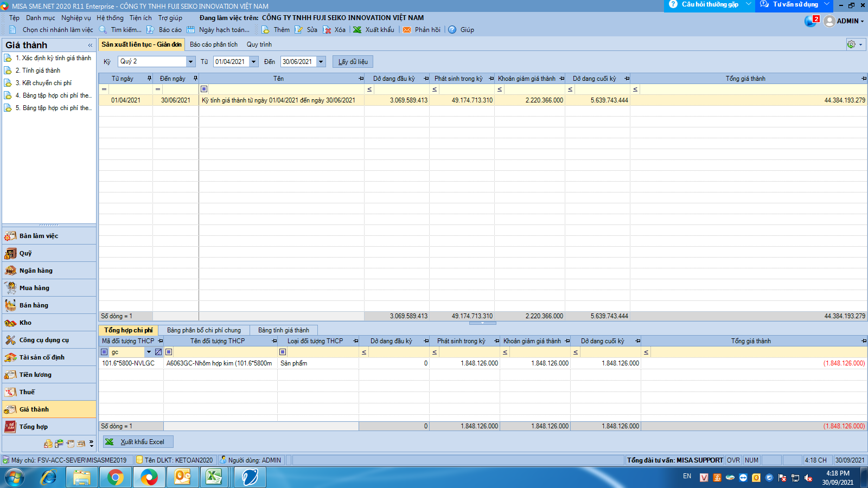
Task: Open 1. Xác định kỳ tính giá thành
Action: pos(53,58)
